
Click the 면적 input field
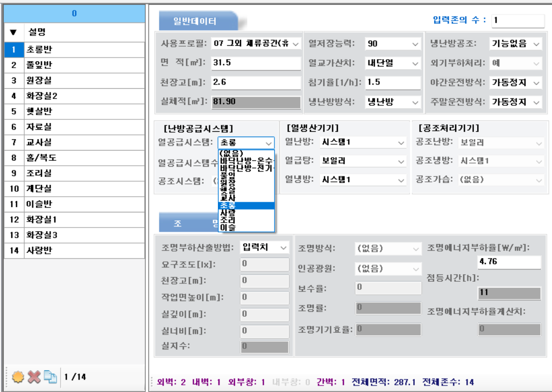[x=255, y=63]
